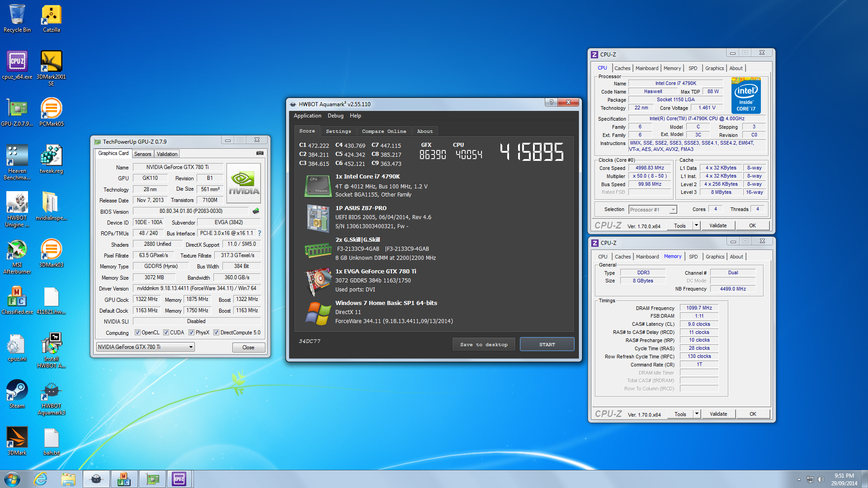Click the Aquamark window help question button
Viewport: 868px width, 488px height.
551,102
